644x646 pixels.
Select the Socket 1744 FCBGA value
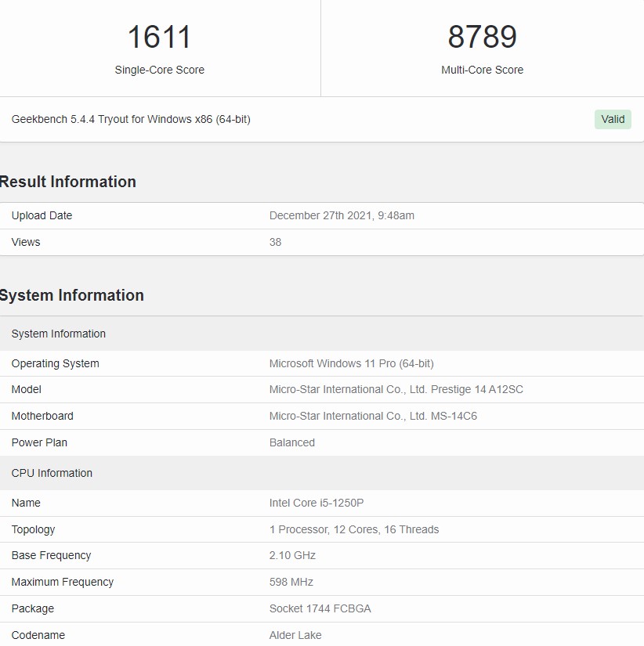tap(320, 608)
